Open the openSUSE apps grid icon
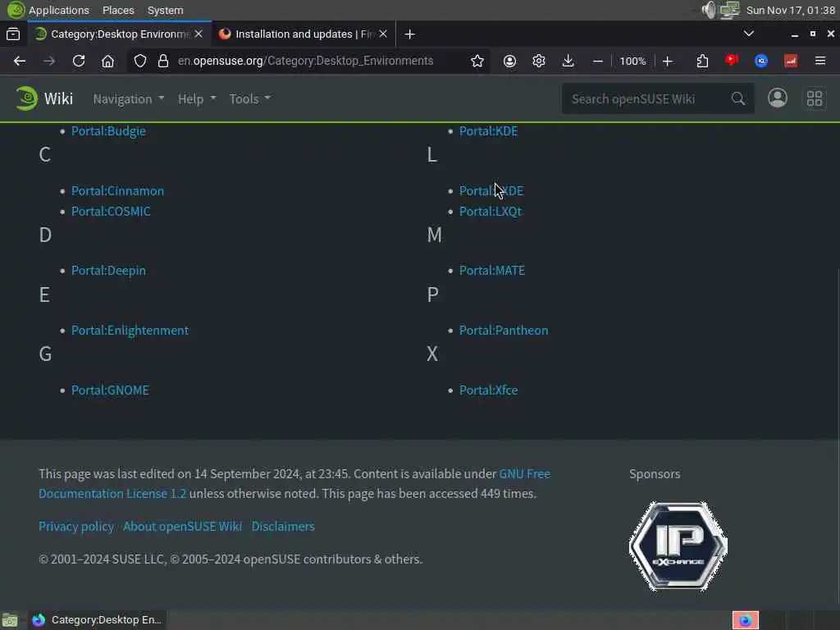Screen dimensions: 840x630 815,98
